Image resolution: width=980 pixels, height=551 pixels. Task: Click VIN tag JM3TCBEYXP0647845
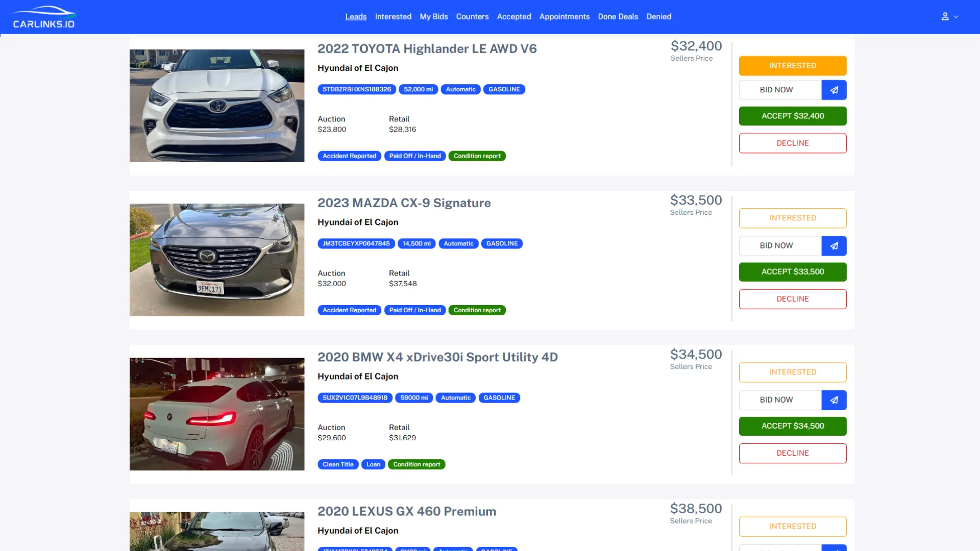point(356,244)
